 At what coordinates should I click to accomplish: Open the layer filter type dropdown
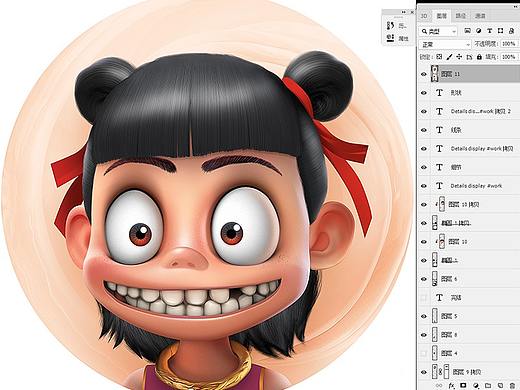click(x=438, y=31)
